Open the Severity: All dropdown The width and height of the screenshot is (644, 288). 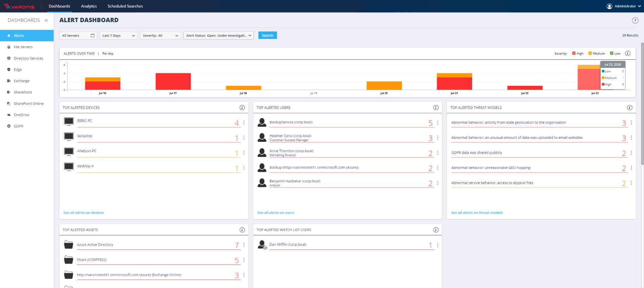pyautogui.click(x=160, y=36)
